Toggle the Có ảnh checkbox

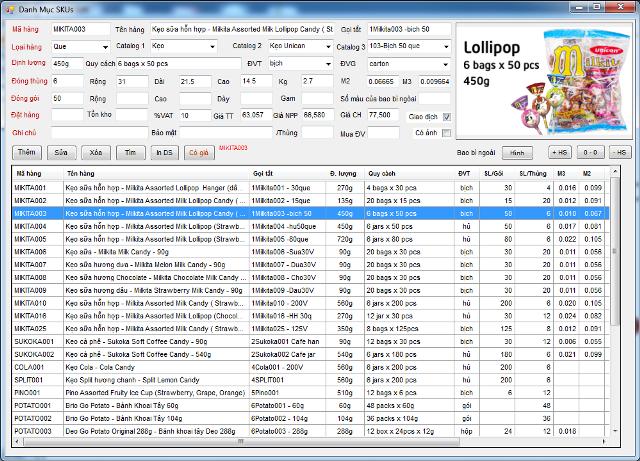[447, 133]
